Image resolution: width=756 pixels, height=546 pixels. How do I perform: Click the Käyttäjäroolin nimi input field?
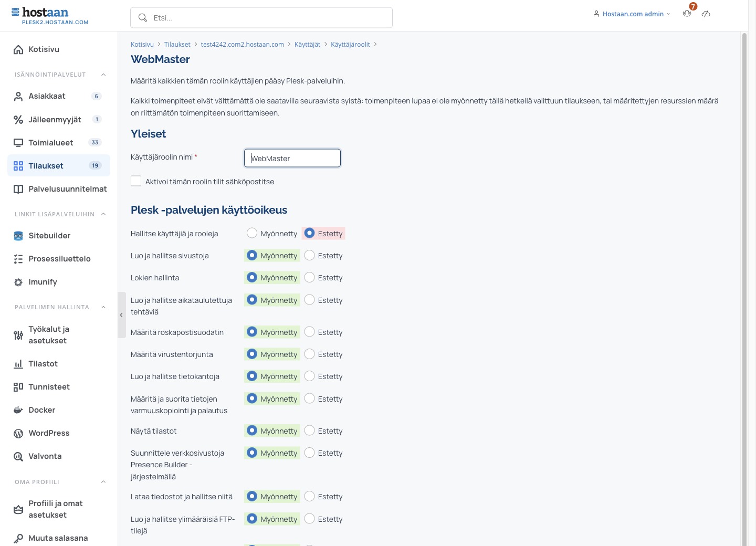[x=292, y=158]
